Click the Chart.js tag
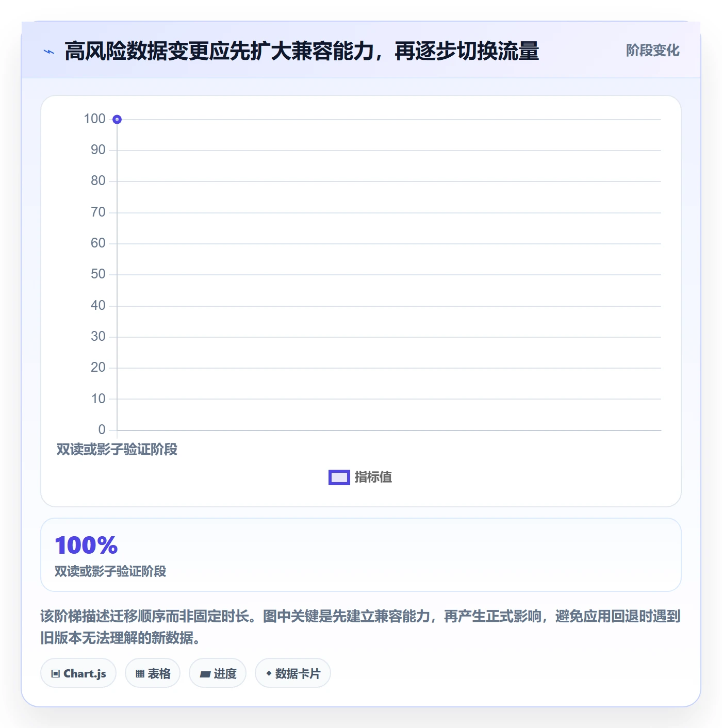The width and height of the screenshot is (722, 728). point(78,673)
